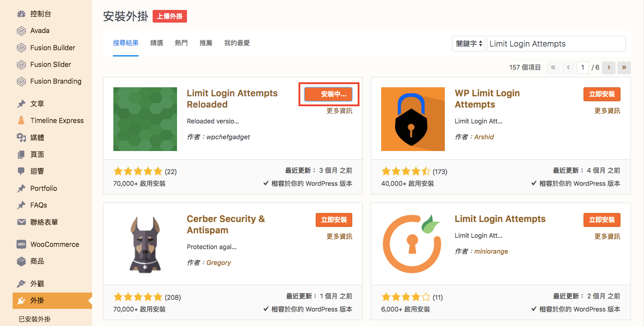Open the Portfolio pin icon
The height and width of the screenshot is (326, 644).
(21, 188)
